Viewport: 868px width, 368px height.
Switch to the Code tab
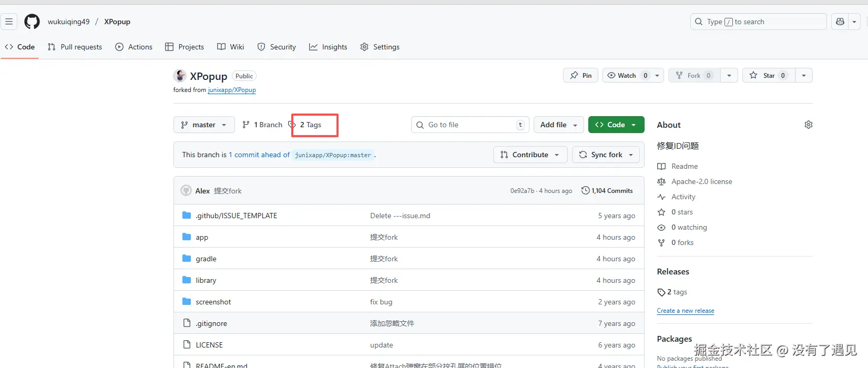click(20, 47)
